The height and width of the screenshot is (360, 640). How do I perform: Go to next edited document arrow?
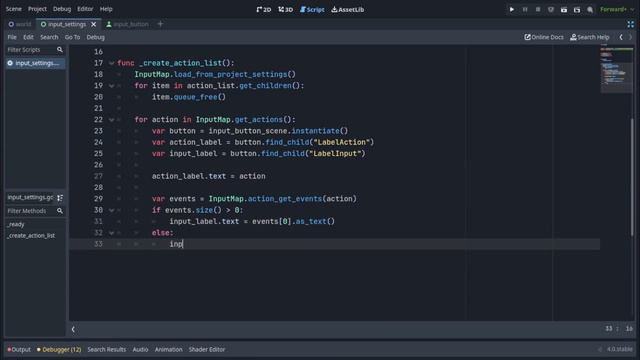631,37
